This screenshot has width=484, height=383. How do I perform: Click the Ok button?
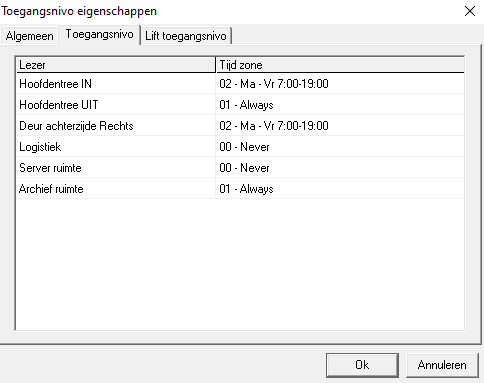(x=362, y=365)
